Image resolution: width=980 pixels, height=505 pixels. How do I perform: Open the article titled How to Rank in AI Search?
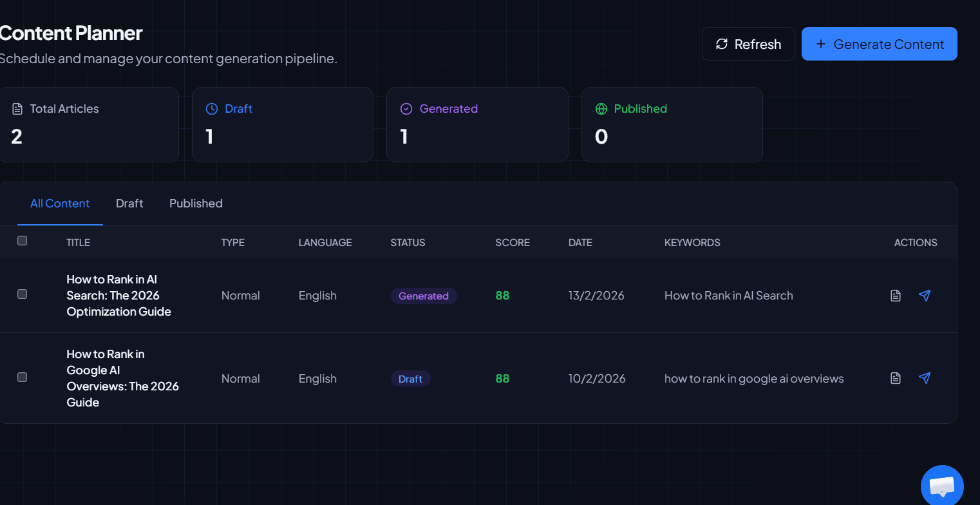pyautogui.click(x=118, y=295)
